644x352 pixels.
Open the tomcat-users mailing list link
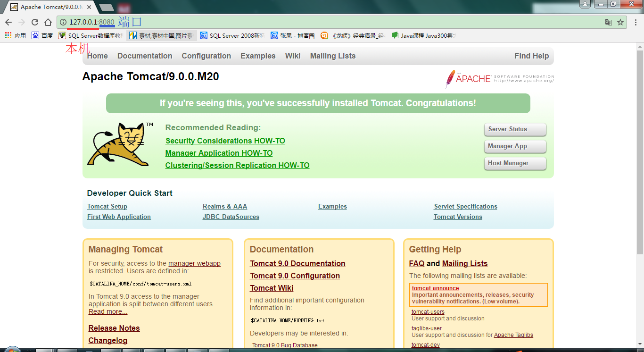[x=428, y=312]
